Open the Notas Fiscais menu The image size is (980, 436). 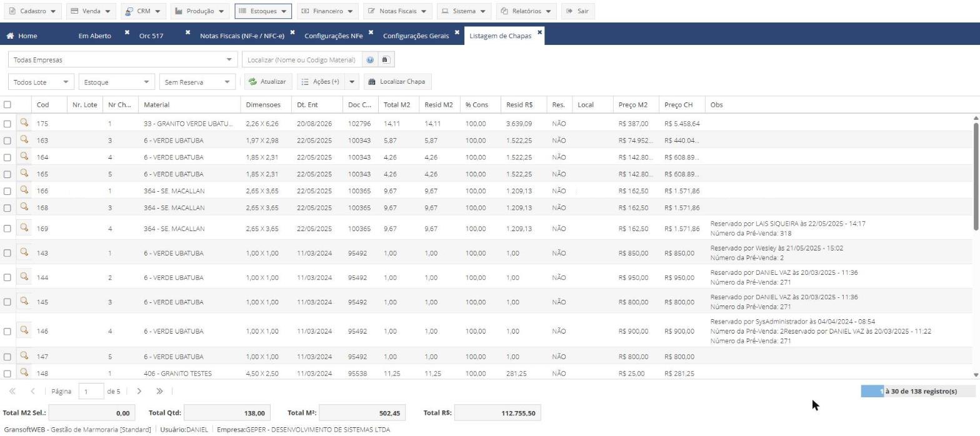click(x=397, y=11)
